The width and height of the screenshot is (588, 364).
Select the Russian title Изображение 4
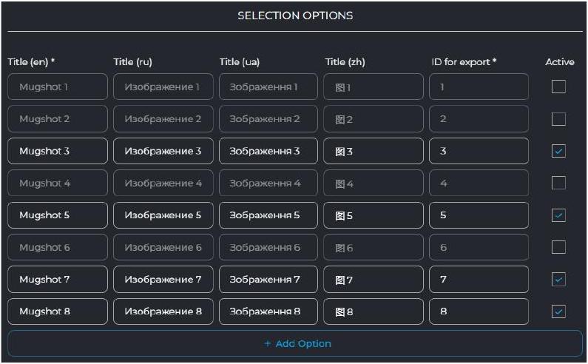[163, 183]
